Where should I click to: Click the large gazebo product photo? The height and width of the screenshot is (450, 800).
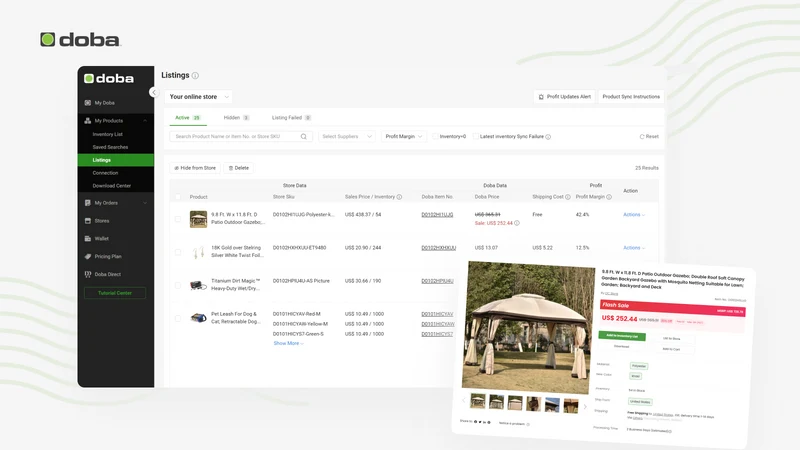[x=528, y=328]
